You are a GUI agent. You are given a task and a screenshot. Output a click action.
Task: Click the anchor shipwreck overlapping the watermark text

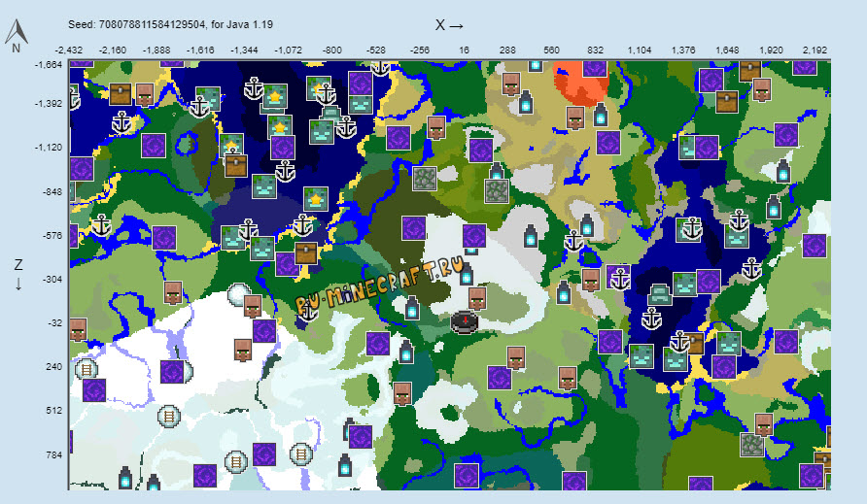pos(308,311)
